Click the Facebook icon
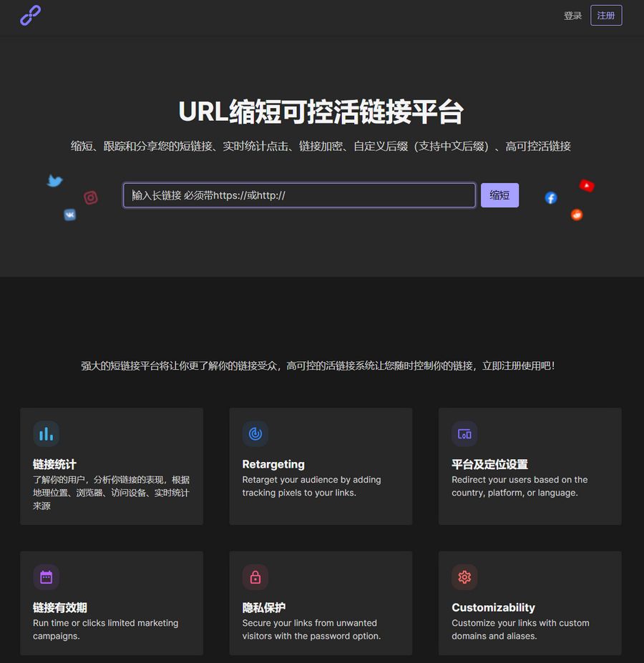The image size is (644, 663). click(550, 198)
